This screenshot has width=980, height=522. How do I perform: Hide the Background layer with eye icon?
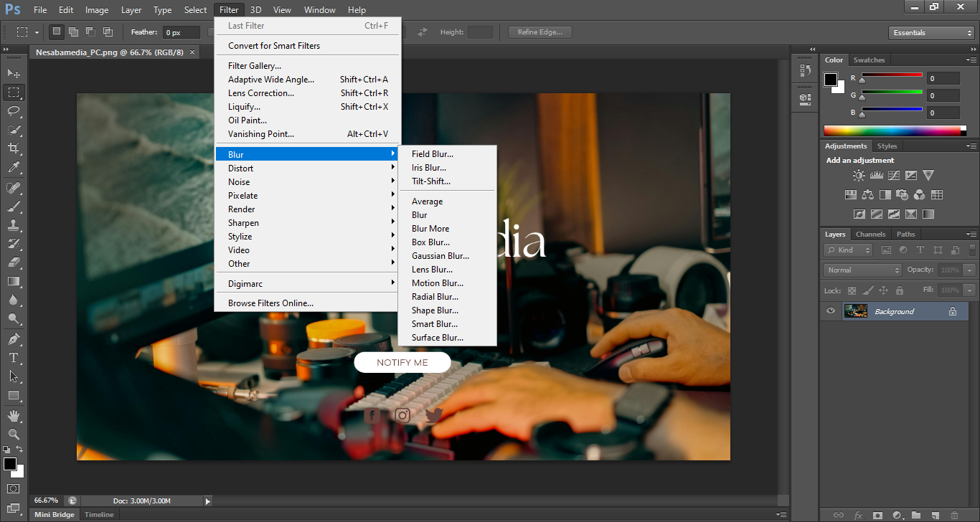[x=831, y=311]
